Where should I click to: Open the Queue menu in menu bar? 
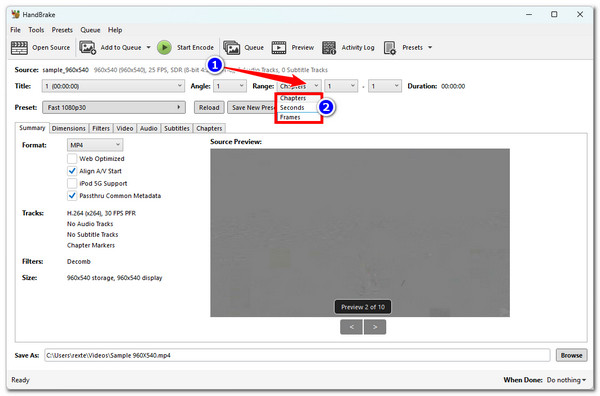click(x=90, y=30)
